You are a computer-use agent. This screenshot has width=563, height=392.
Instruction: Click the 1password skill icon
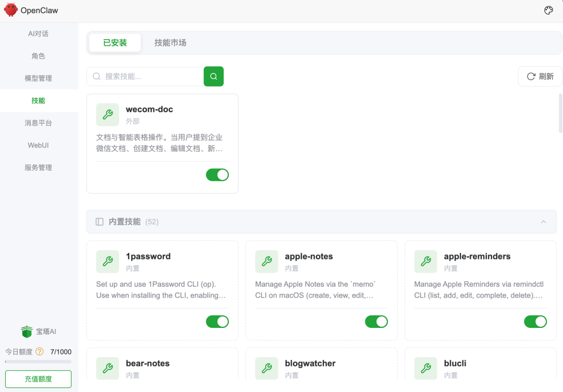[107, 262]
